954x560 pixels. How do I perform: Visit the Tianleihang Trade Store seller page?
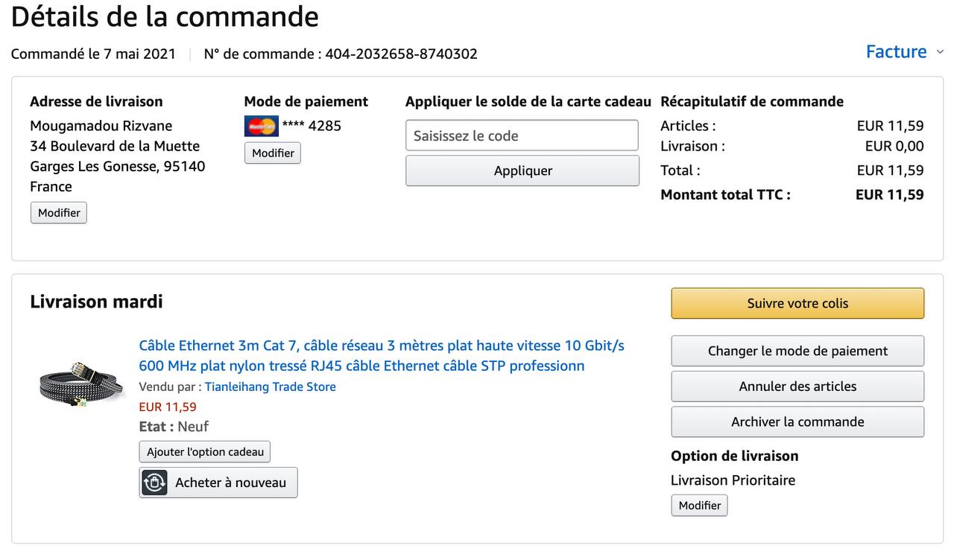tap(271, 387)
